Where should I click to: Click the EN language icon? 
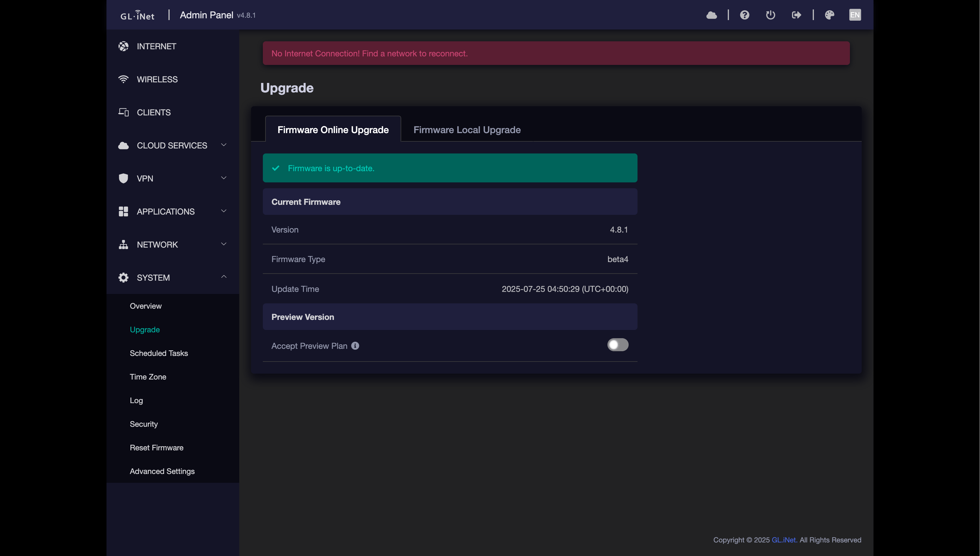tap(855, 15)
